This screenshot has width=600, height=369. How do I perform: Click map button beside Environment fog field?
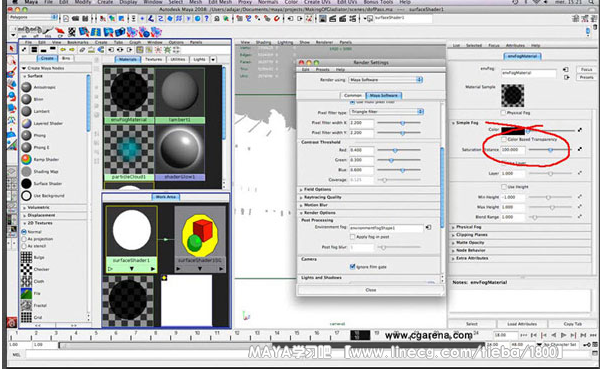pos(429,227)
